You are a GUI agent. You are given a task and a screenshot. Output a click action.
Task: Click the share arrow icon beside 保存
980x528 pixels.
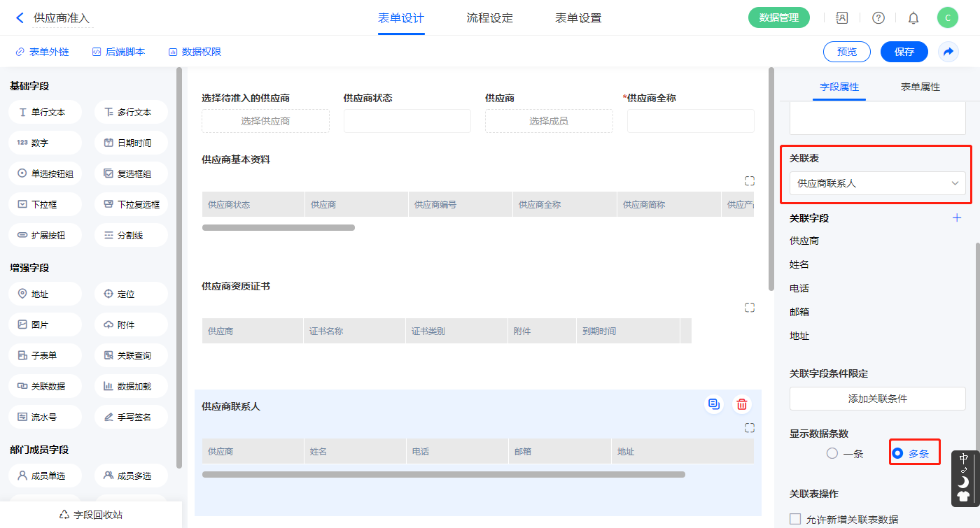[948, 52]
